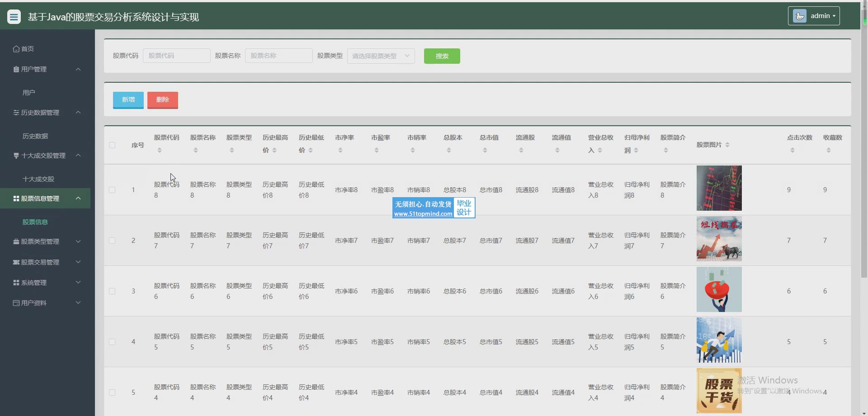
Task: Open the admin user dropdown
Action: [814, 16]
